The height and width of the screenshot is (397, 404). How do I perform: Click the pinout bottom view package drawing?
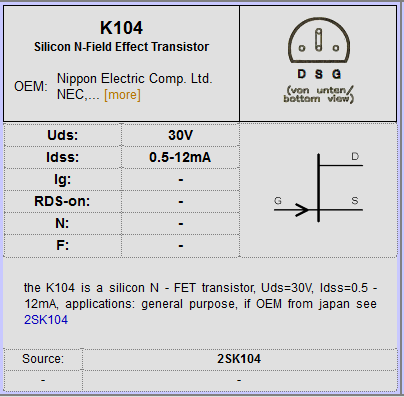(319, 40)
